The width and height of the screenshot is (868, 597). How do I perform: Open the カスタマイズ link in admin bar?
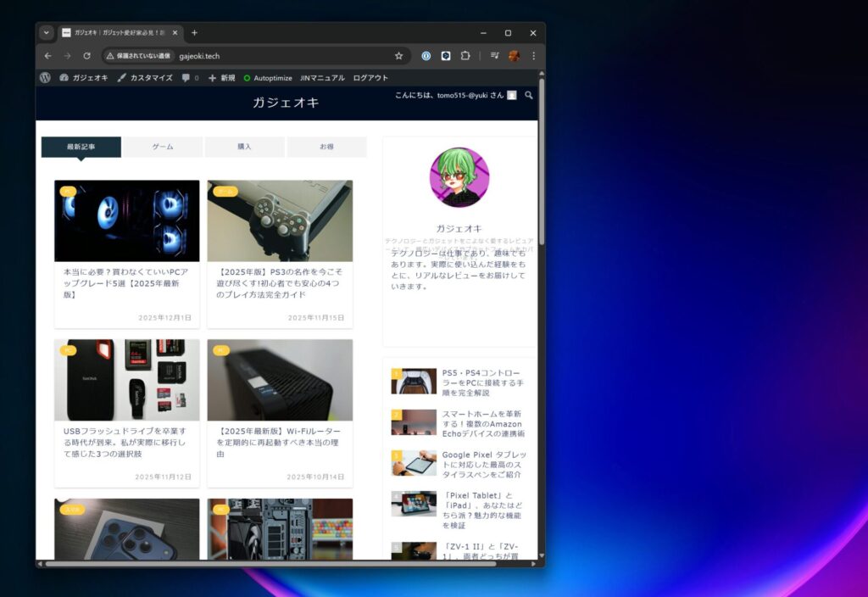pos(145,77)
